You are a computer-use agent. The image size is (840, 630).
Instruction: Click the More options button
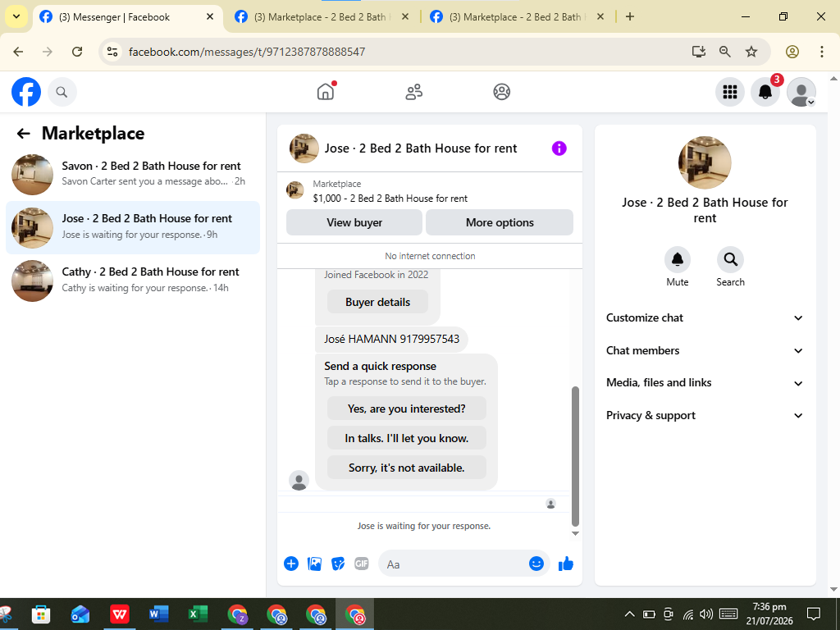pyautogui.click(x=500, y=222)
